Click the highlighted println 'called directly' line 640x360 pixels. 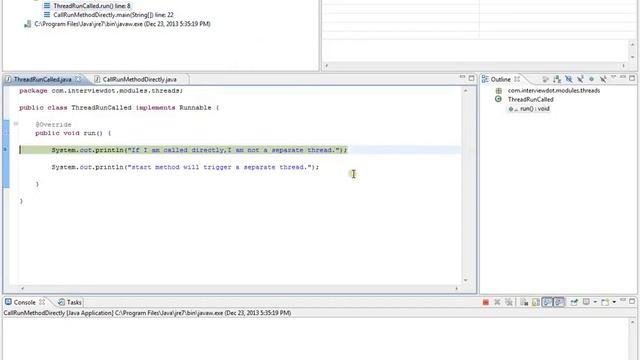pos(199,150)
